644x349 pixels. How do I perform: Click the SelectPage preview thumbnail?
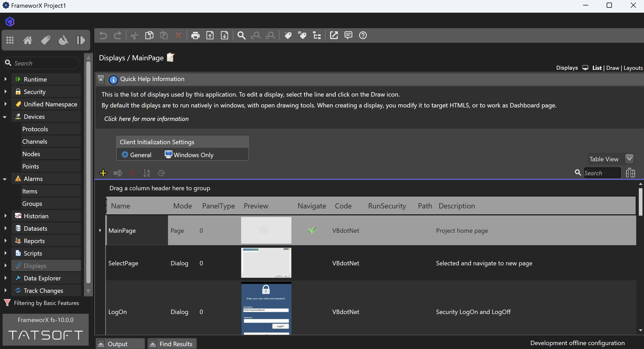coord(266,263)
